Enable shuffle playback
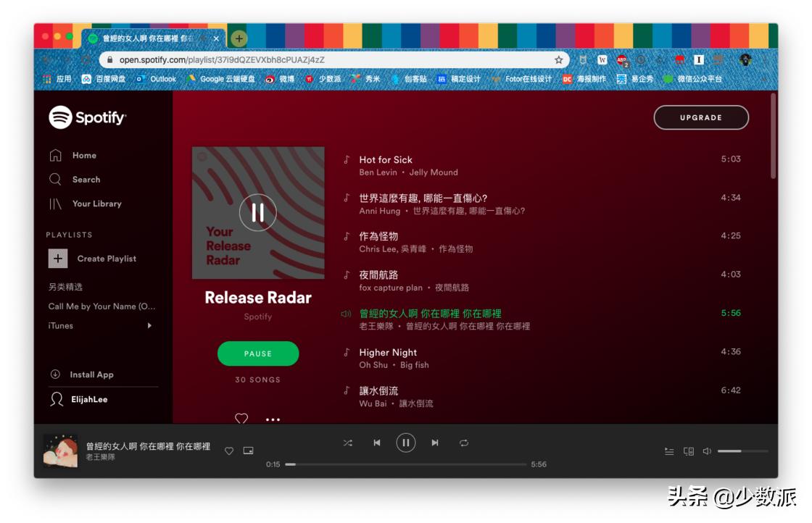Image resolution: width=812 pixels, height=523 pixels. 347,443
